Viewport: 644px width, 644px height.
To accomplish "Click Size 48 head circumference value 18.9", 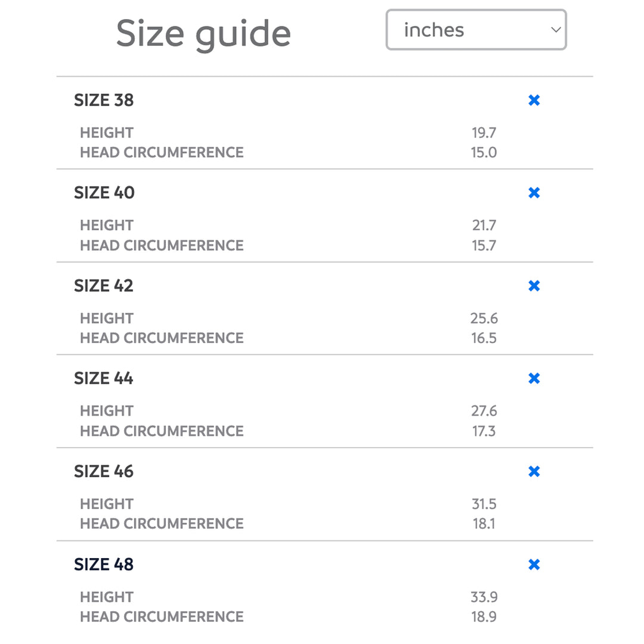I will (x=484, y=617).
